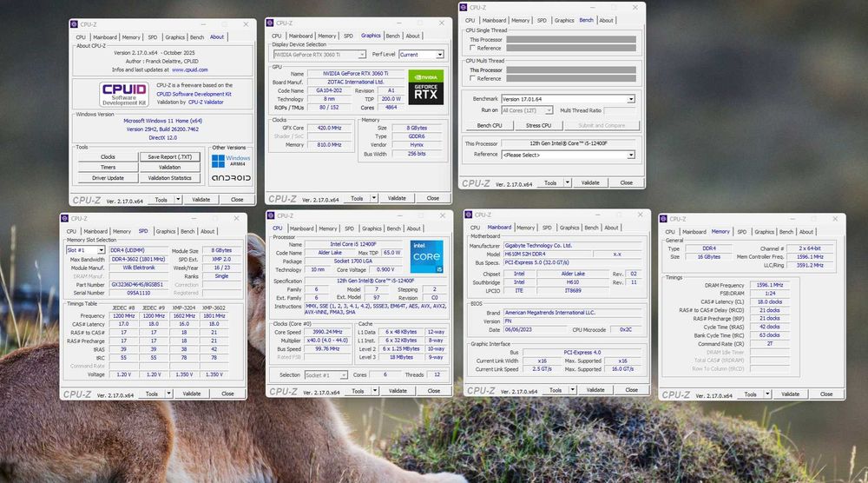
Task: Click the NVIDIA GeForce RTX logo
Action: [x=425, y=87]
